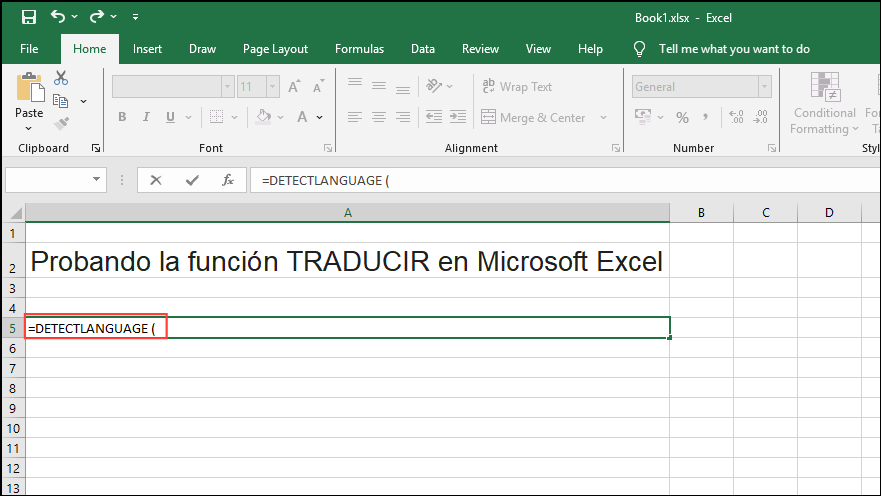Viewport: 881px width, 496px height.
Task: Expand the Name Box dropdown
Action: click(x=97, y=180)
